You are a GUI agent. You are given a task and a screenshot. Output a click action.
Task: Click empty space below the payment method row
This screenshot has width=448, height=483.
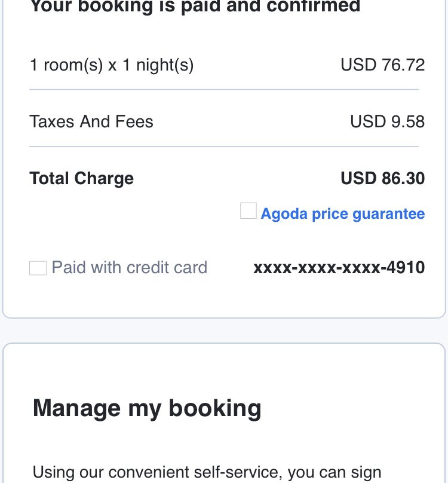224,298
